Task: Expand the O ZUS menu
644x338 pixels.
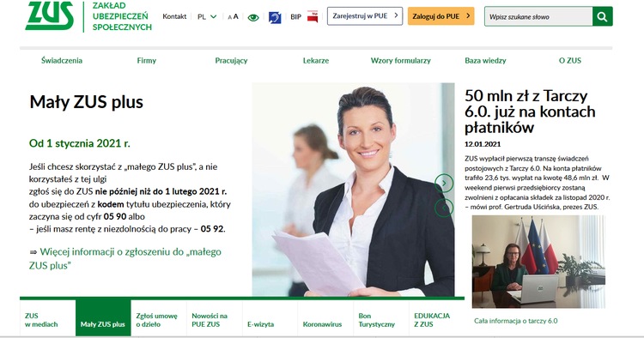Action: (x=569, y=60)
